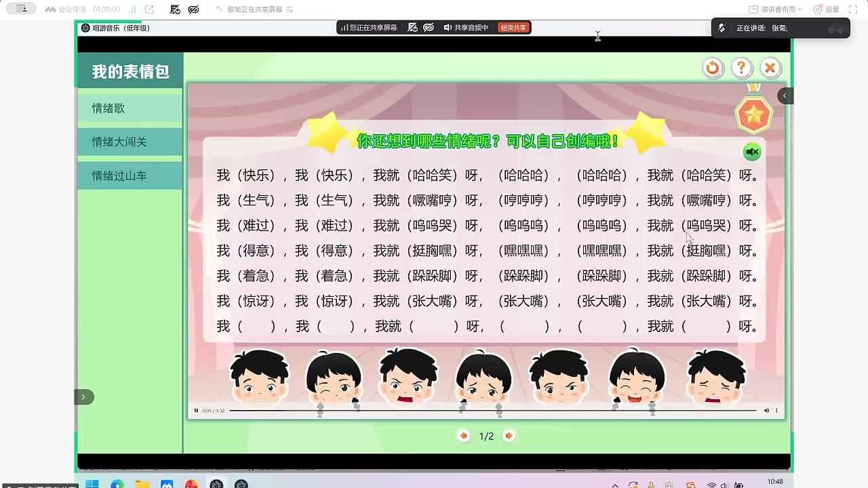Click the signal strength bars icon
Viewport: 868px width, 488px height.
(x=132, y=9)
